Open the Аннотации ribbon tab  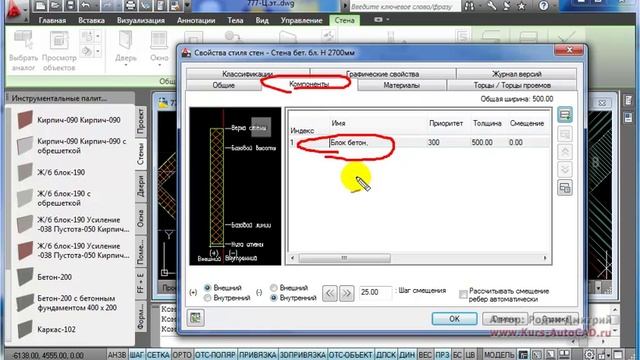[x=196, y=20]
